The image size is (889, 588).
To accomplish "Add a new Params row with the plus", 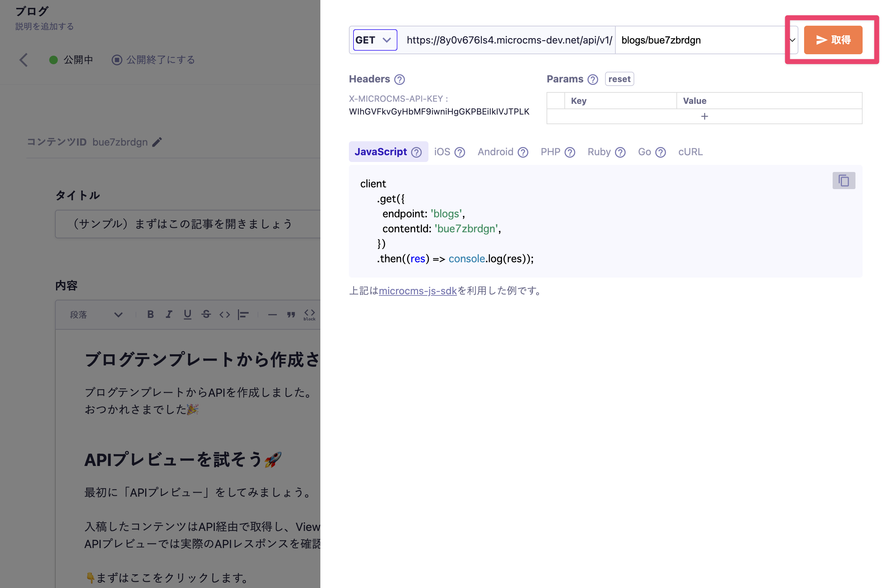I will tap(704, 116).
